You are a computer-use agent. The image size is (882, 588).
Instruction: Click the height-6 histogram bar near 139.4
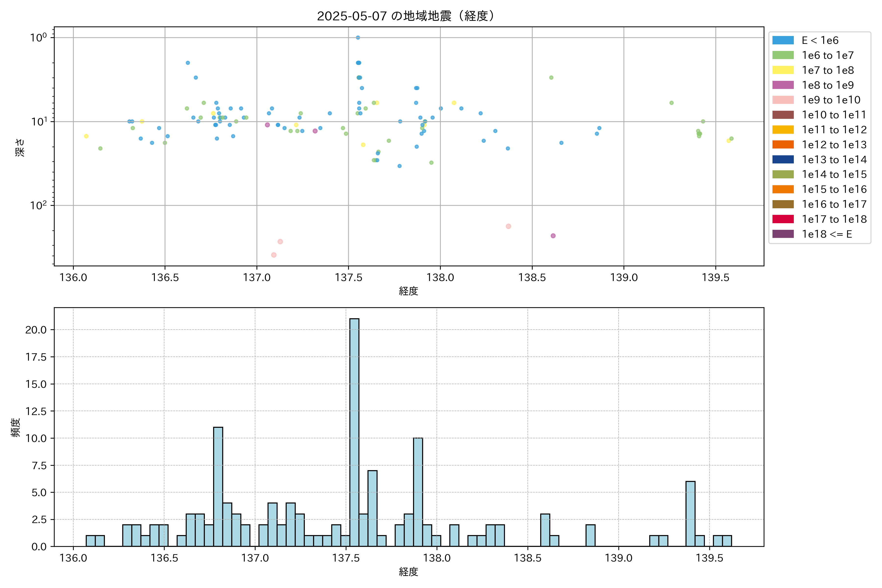[690, 514]
